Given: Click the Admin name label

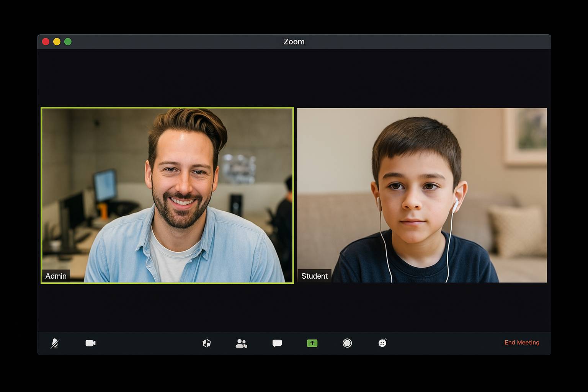Looking at the screenshot, I should tap(56, 276).
